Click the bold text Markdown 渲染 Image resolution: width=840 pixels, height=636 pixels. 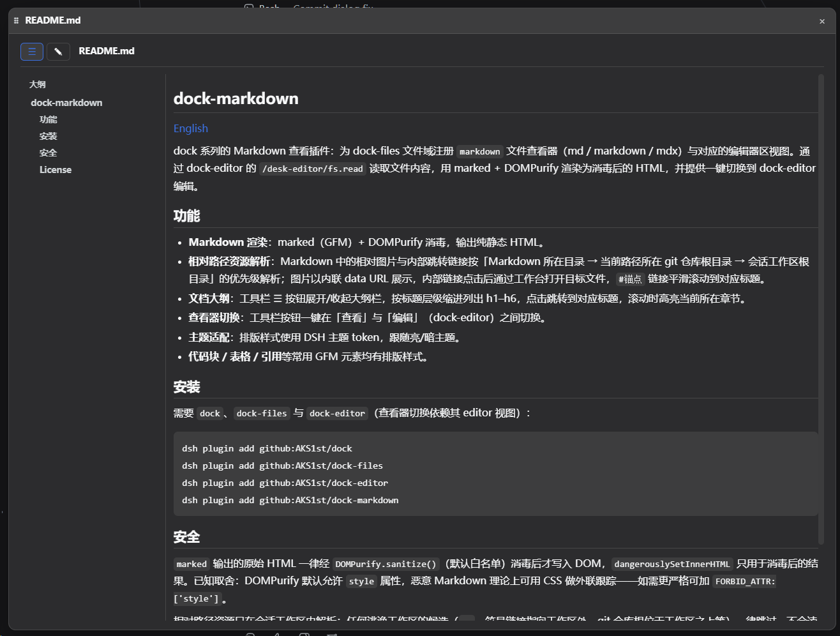coord(228,243)
